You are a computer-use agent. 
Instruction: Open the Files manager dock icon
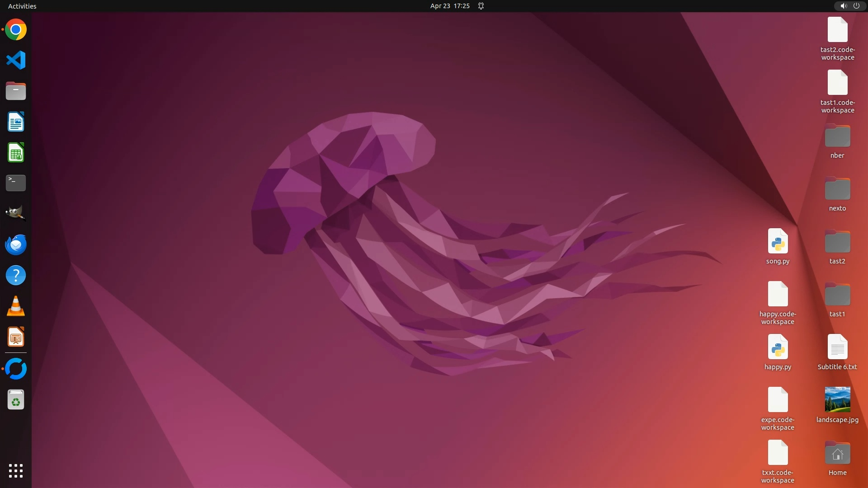tap(16, 91)
